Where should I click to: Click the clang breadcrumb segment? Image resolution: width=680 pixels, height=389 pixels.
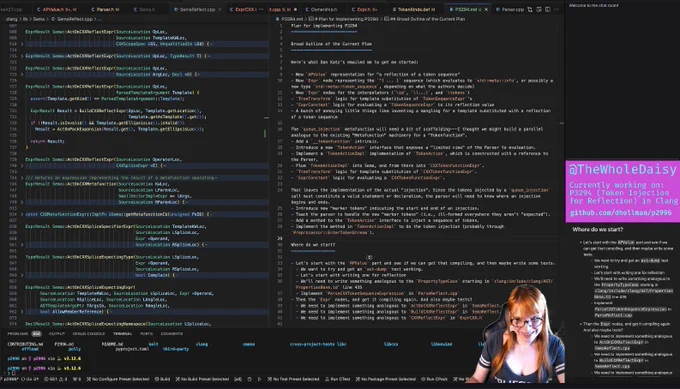11,19
